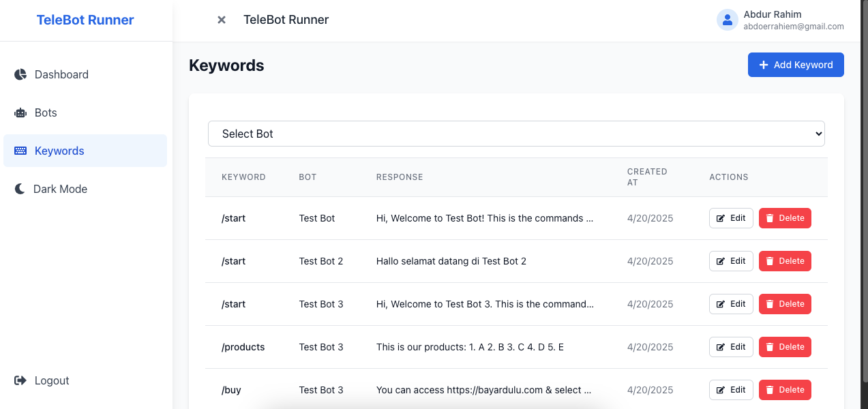Click the plus icon on Add Keyword
The height and width of the screenshot is (409, 868).
pos(763,65)
